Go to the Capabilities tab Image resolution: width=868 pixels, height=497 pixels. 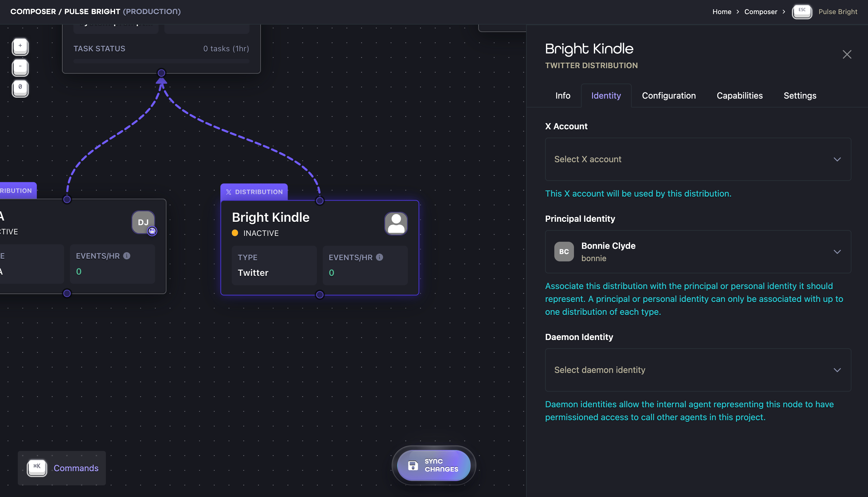coord(739,96)
